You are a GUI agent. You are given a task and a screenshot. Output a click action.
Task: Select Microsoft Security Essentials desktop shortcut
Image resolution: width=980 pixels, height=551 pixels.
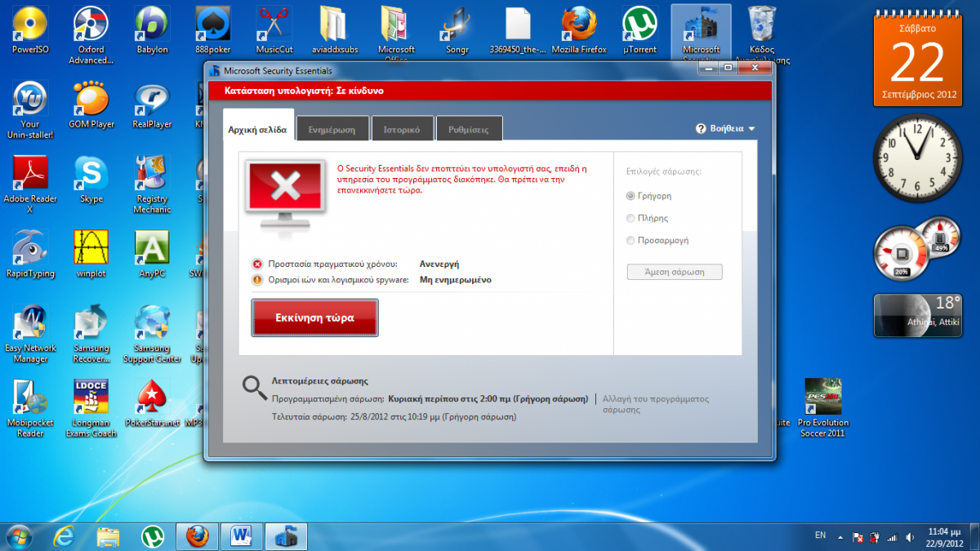click(x=702, y=34)
